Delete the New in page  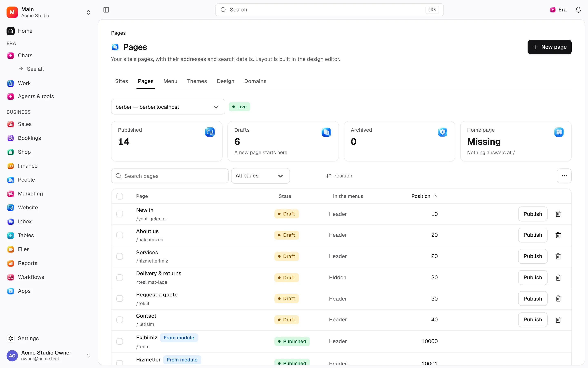[x=558, y=214]
